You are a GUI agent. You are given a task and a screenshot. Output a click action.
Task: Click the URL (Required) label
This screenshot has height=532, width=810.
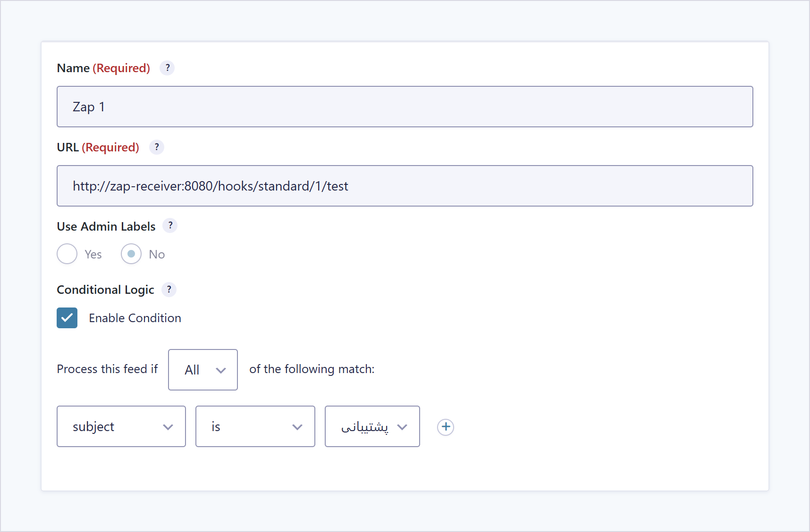(x=98, y=148)
